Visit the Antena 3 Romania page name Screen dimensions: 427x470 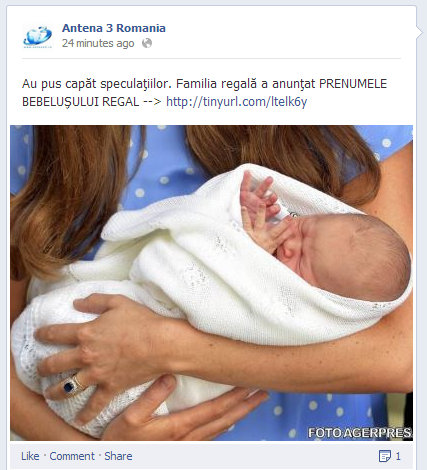114,28
